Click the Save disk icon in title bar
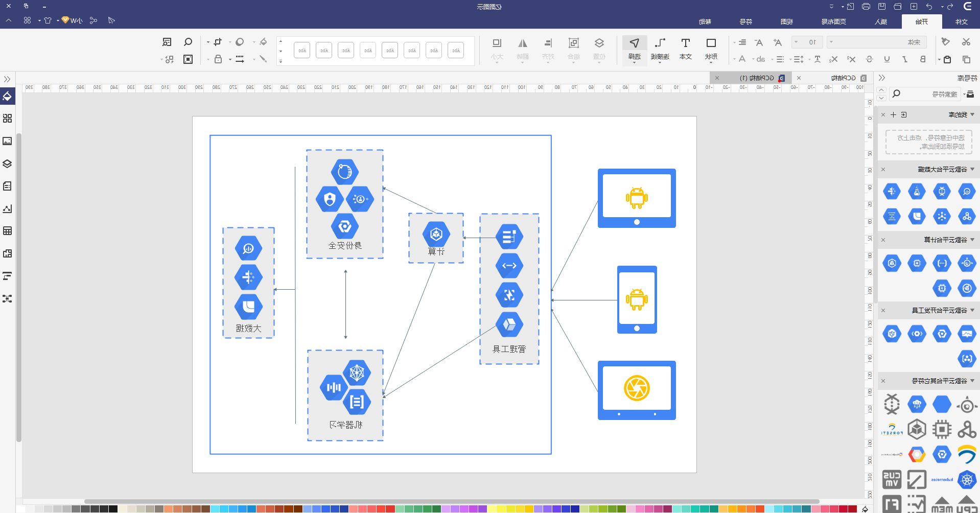 point(882,6)
